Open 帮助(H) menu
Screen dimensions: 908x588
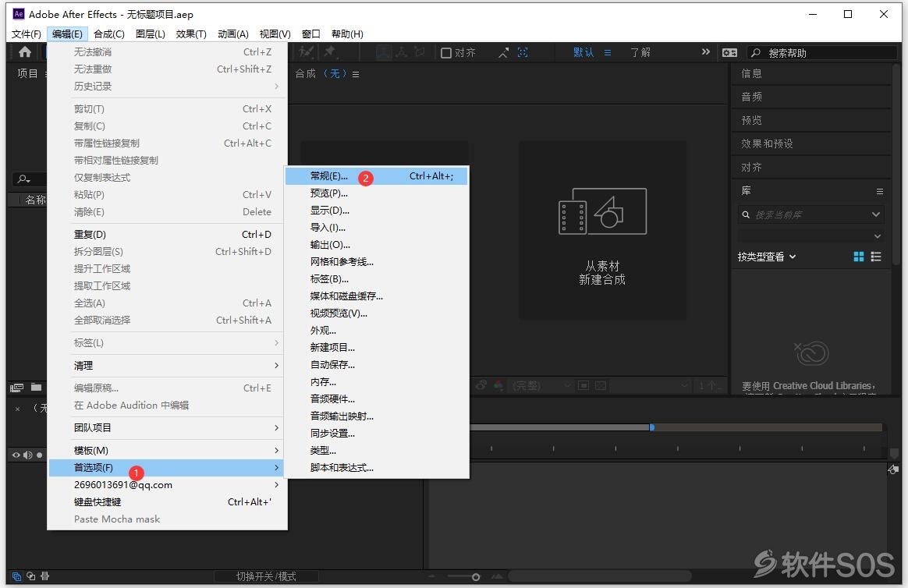click(347, 34)
